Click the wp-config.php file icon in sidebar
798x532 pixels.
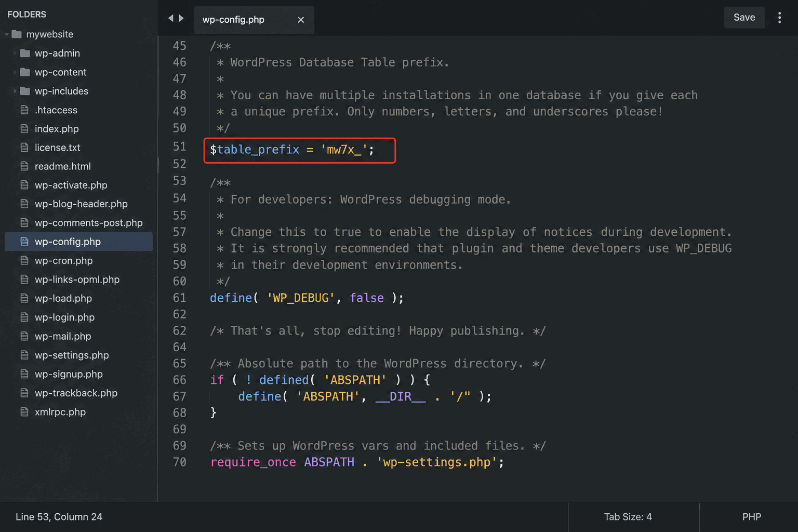click(24, 242)
